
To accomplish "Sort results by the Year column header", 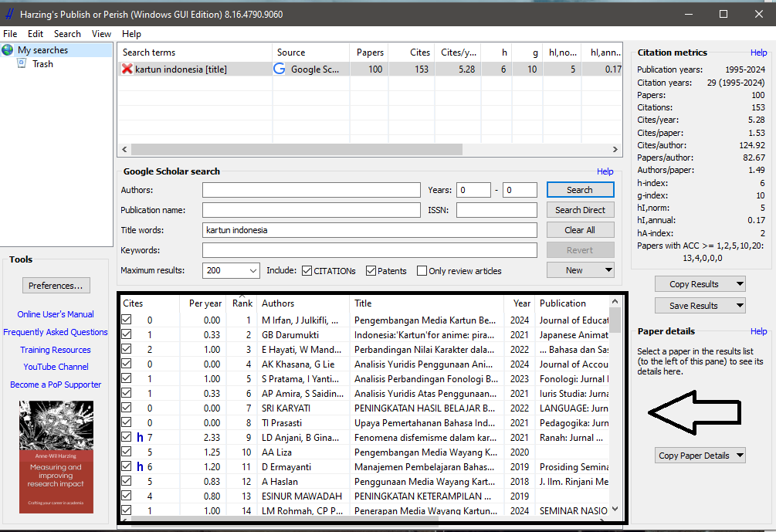I will [x=520, y=303].
